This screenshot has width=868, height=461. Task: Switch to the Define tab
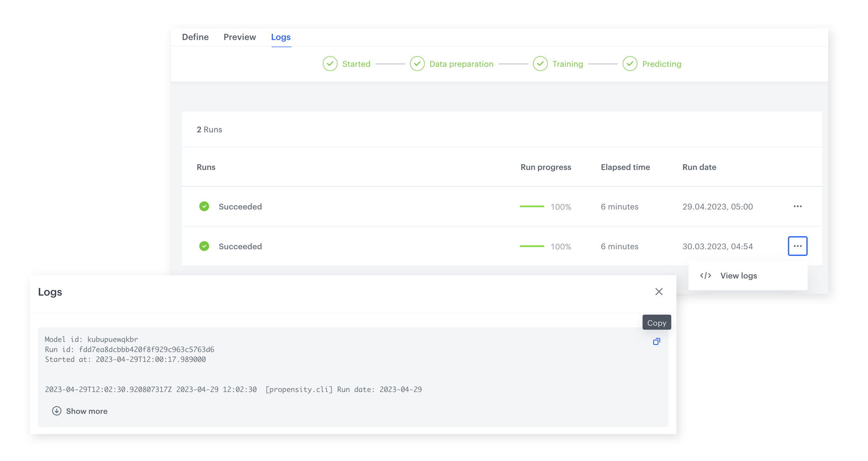coord(195,37)
